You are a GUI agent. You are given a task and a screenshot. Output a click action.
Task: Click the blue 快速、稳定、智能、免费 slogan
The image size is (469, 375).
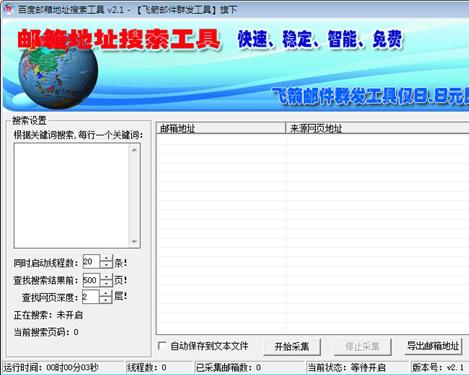320,39
